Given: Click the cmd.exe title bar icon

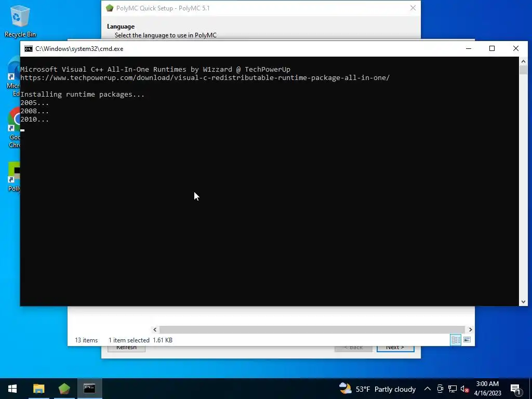Looking at the screenshot, I should point(29,49).
